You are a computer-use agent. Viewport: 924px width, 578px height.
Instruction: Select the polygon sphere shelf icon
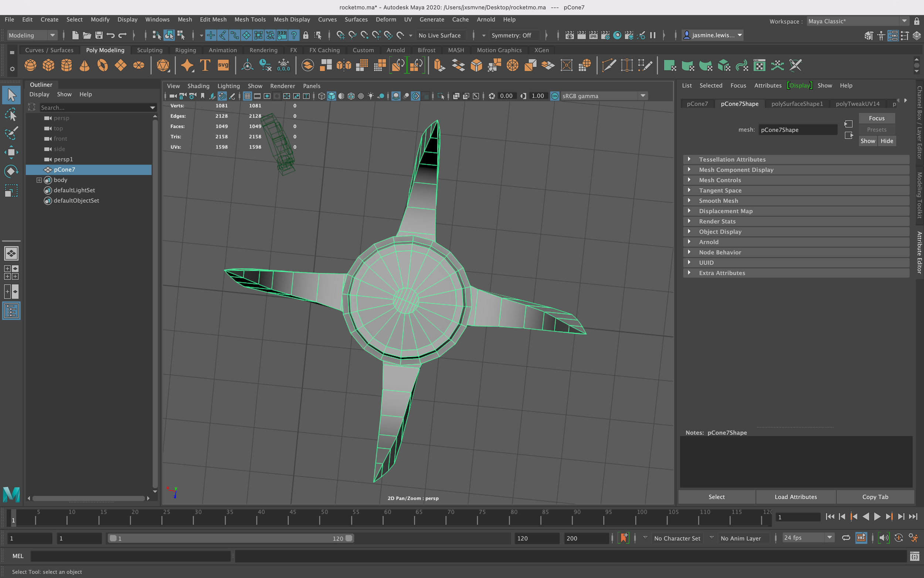[x=30, y=65]
